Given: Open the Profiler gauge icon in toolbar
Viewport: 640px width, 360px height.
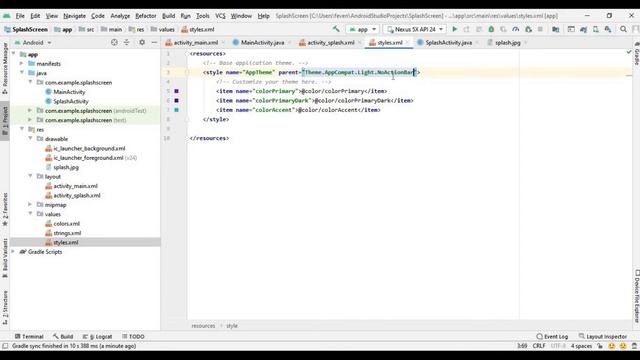Looking at the screenshot, I should (x=516, y=29).
